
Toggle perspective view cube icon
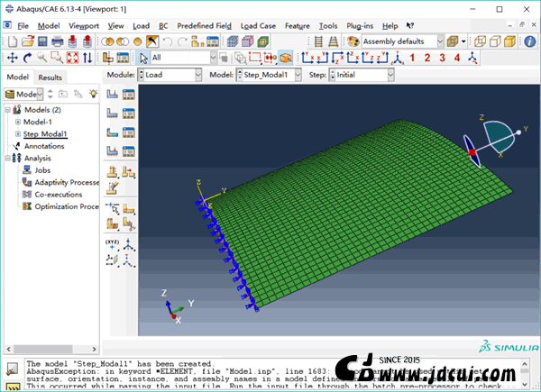(453, 41)
